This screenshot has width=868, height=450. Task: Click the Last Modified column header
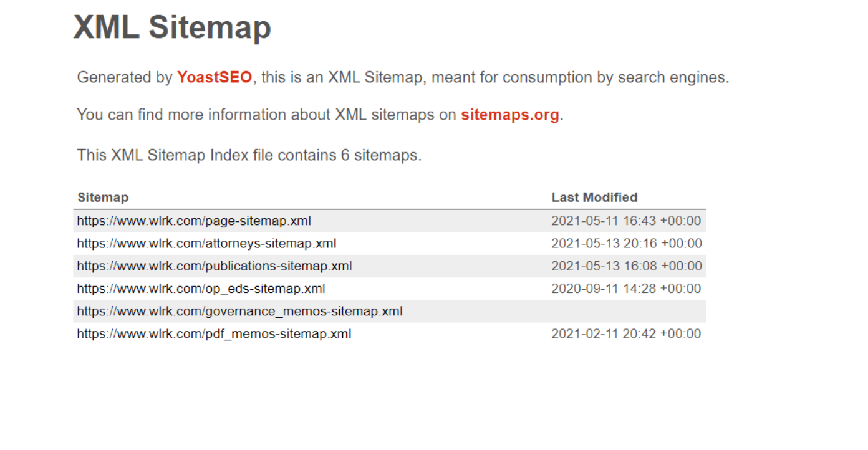(x=594, y=198)
